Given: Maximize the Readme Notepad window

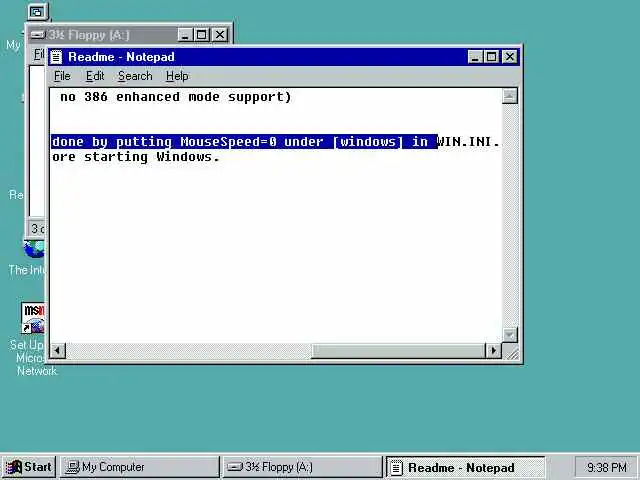Looking at the screenshot, I should (491, 57).
